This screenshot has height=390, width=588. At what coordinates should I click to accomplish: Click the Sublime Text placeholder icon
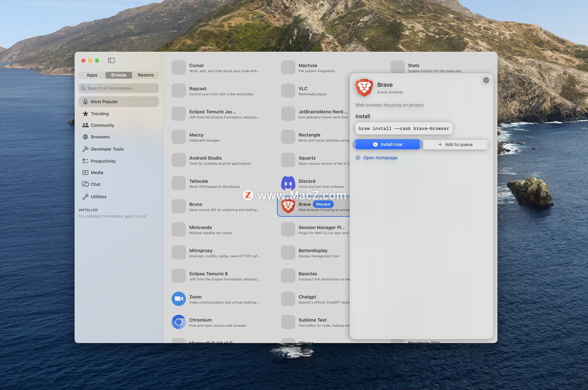click(288, 322)
